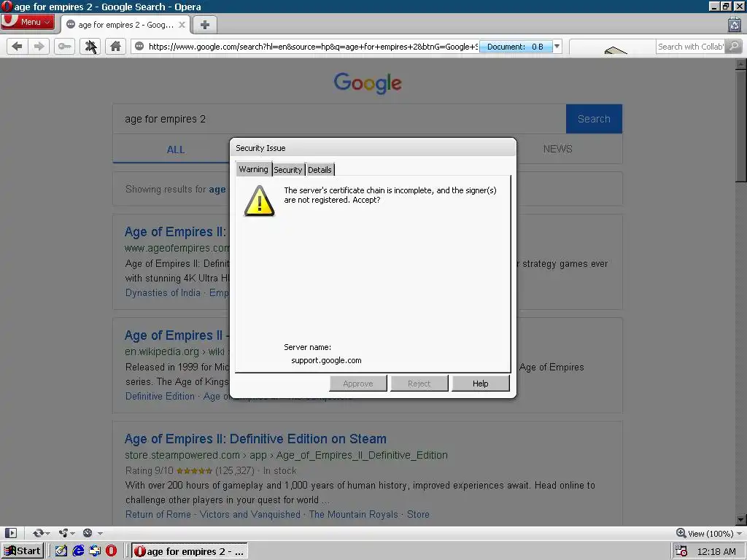Image resolution: width=747 pixels, height=560 pixels.
Task: Click the Opera Link sync icon
Action: pyautogui.click(x=38, y=533)
